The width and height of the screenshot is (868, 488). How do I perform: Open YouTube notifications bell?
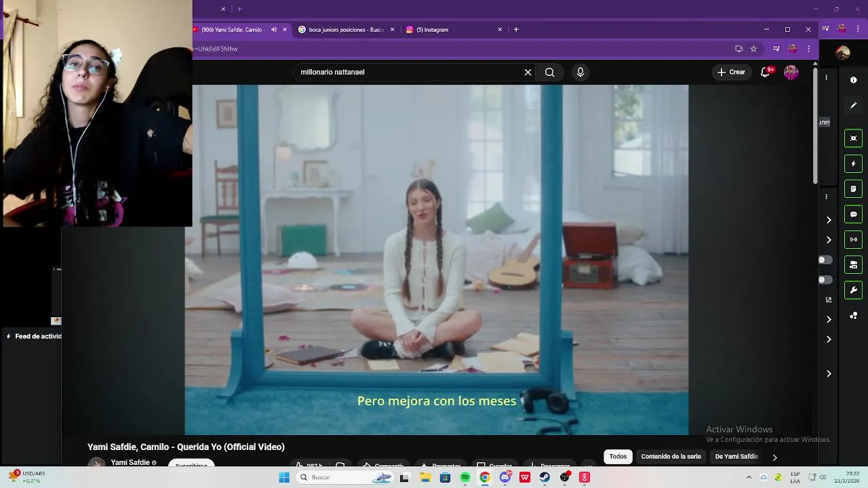[x=766, y=72]
